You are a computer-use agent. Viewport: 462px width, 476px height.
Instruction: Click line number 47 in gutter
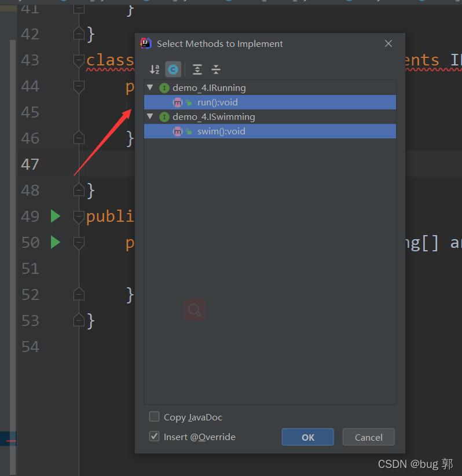30,164
